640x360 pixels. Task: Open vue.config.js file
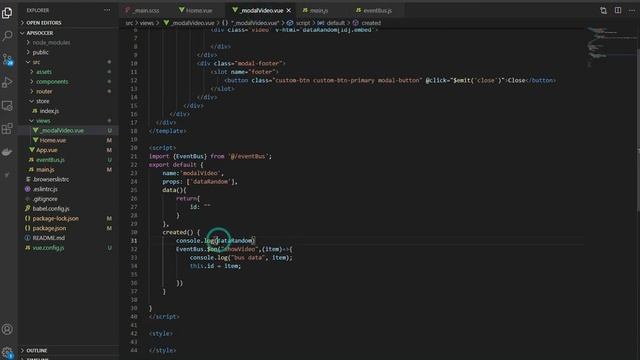click(48, 248)
